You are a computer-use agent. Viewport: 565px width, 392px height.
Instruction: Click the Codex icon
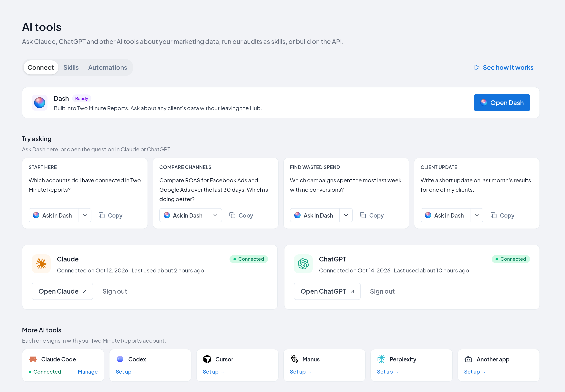(x=120, y=359)
